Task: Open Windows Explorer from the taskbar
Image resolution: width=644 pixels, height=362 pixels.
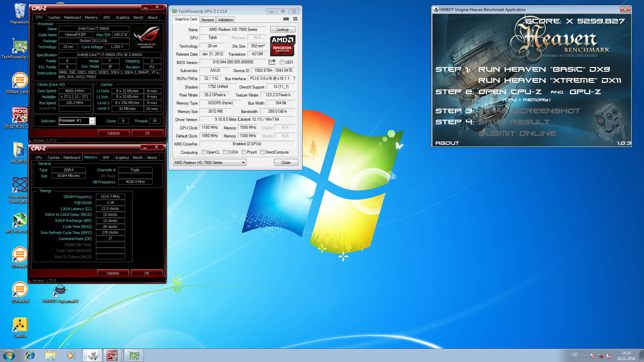Action: pos(50,355)
